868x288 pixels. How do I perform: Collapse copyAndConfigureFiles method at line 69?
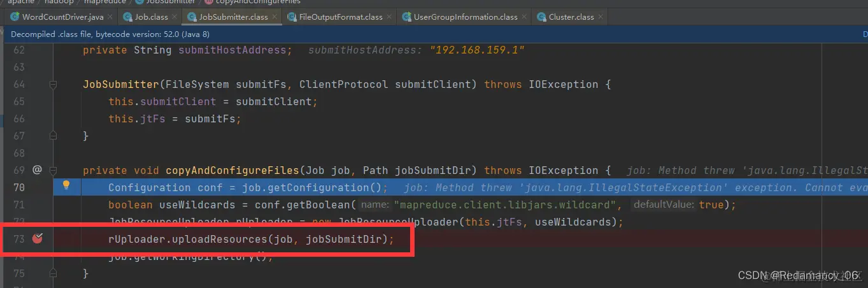click(53, 170)
